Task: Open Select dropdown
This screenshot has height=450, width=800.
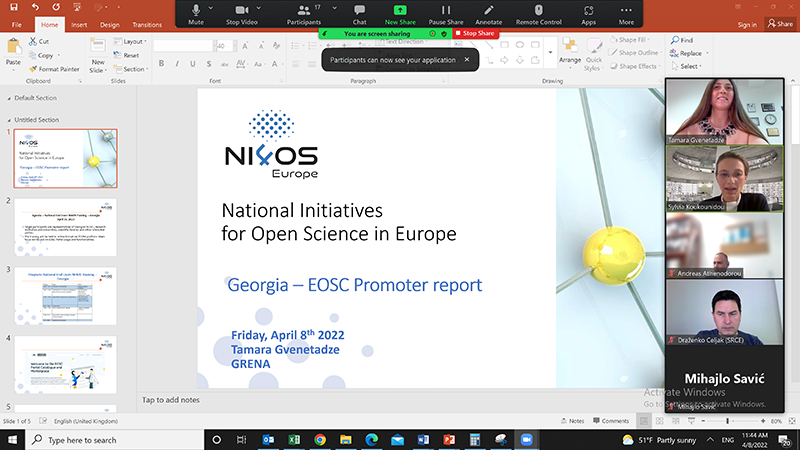Action: click(687, 66)
